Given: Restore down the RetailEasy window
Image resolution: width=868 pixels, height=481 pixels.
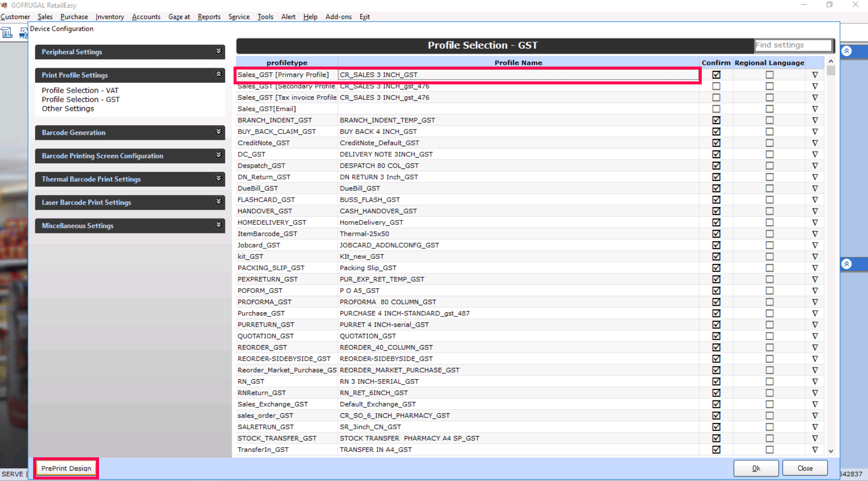Looking at the screenshot, I should pyautogui.click(x=829, y=5).
